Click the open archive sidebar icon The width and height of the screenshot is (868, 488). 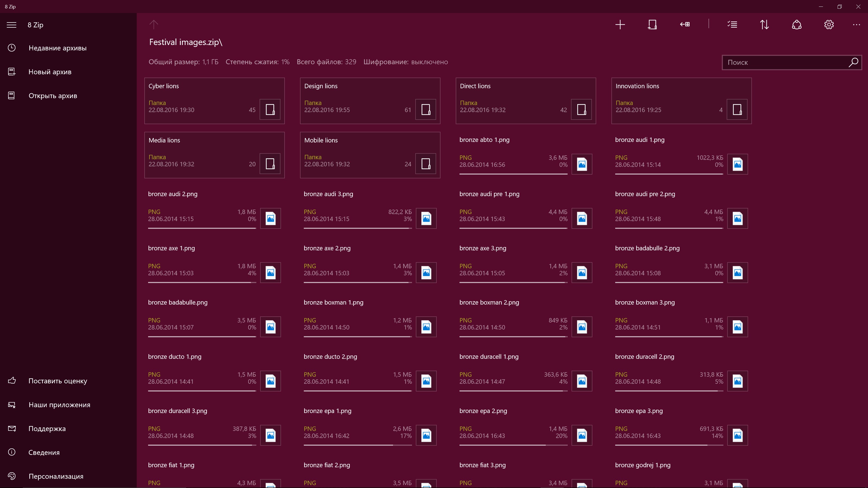coord(11,96)
